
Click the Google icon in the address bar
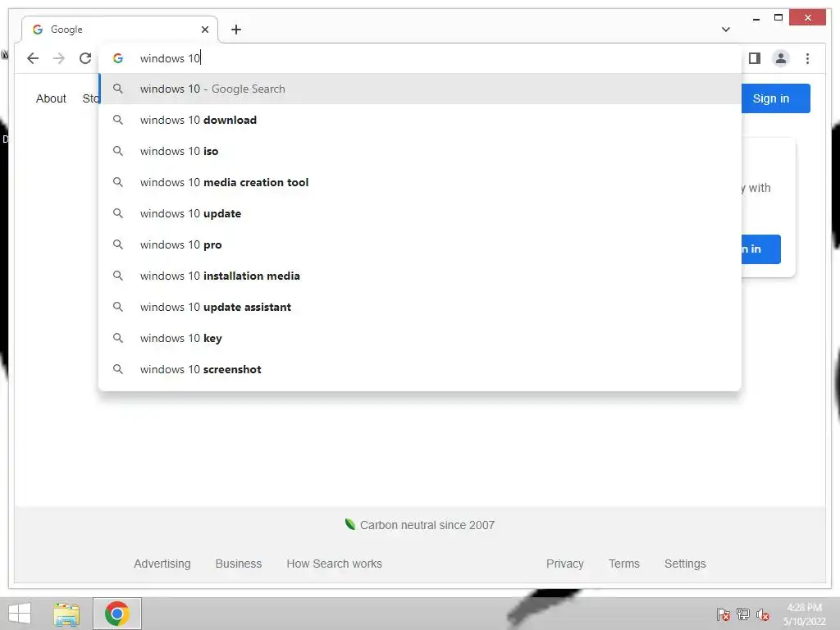[118, 58]
